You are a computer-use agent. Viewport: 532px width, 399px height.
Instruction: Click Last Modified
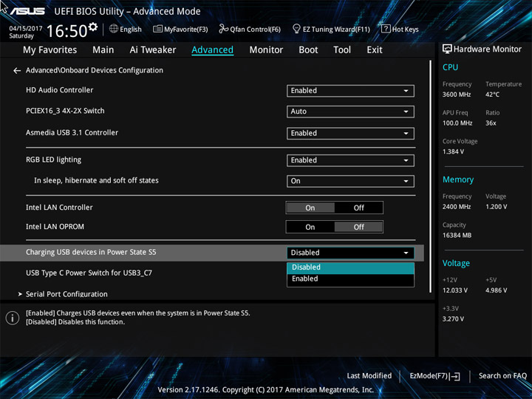(x=369, y=376)
